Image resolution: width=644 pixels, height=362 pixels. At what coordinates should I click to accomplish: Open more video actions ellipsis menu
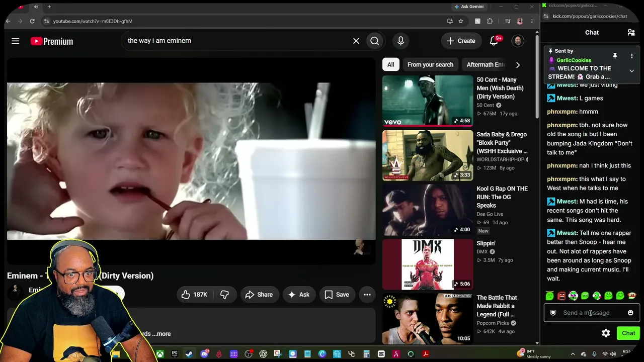pyautogui.click(x=367, y=295)
